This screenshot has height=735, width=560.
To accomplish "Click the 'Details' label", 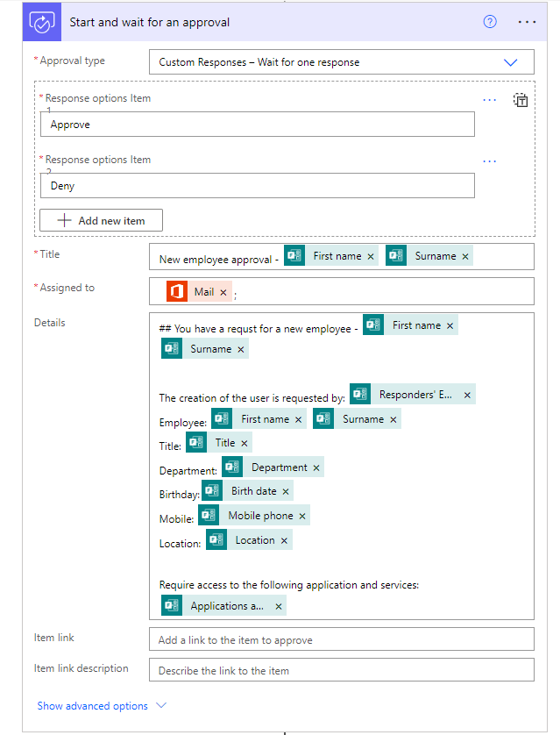I will [x=50, y=323].
